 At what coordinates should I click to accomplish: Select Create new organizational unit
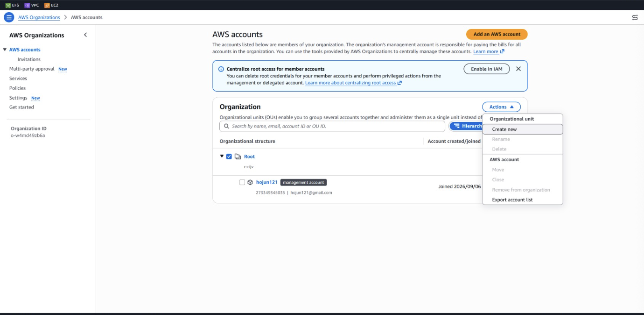point(523,129)
